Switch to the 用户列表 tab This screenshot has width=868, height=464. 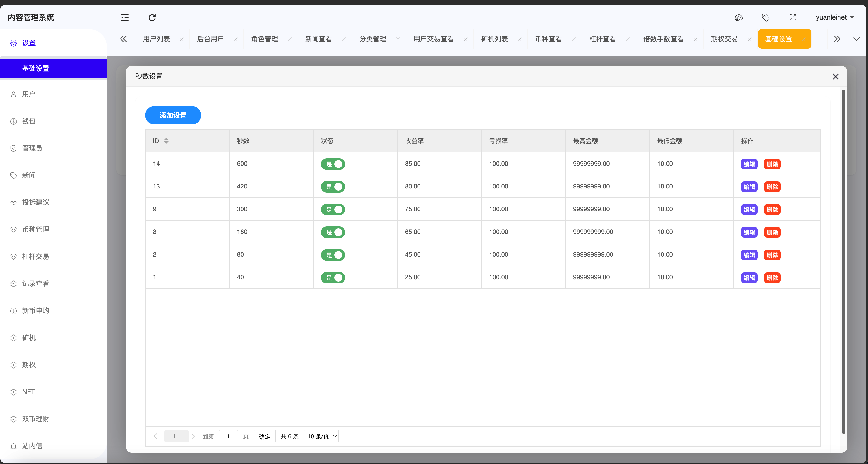(x=156, y=39)
